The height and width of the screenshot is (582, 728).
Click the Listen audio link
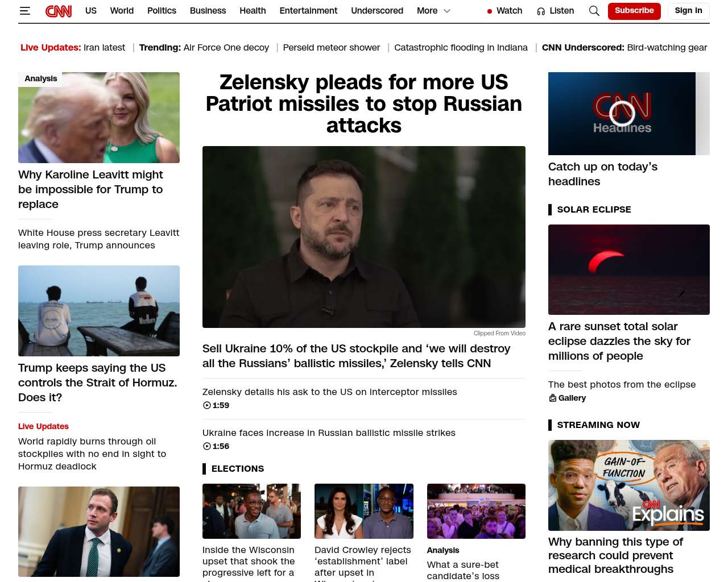561,11
